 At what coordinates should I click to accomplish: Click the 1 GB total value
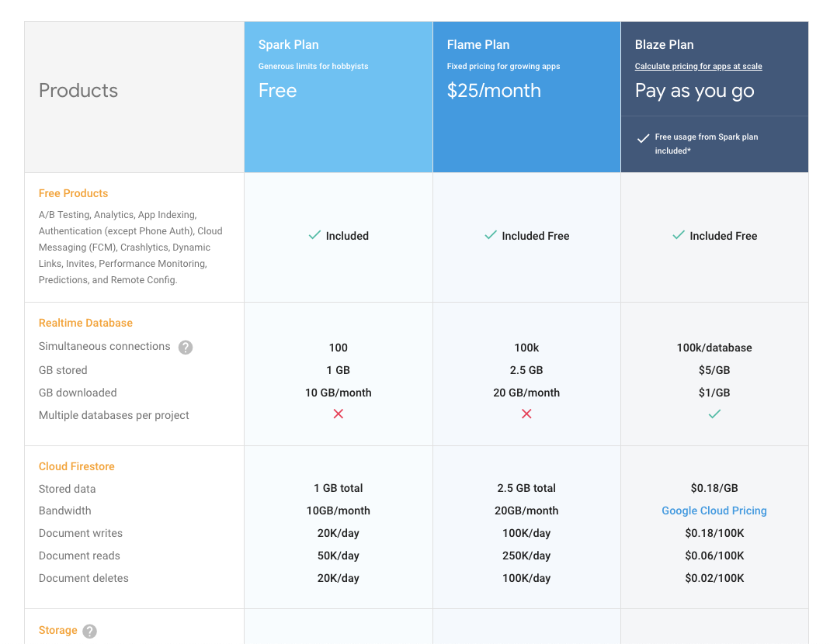point(339,488)
